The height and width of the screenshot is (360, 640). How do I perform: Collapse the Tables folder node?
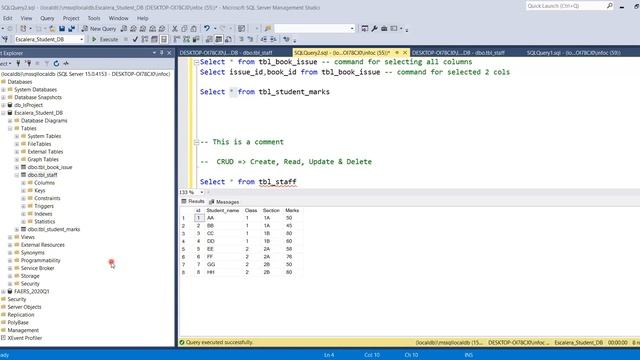[x=10, y=129]
